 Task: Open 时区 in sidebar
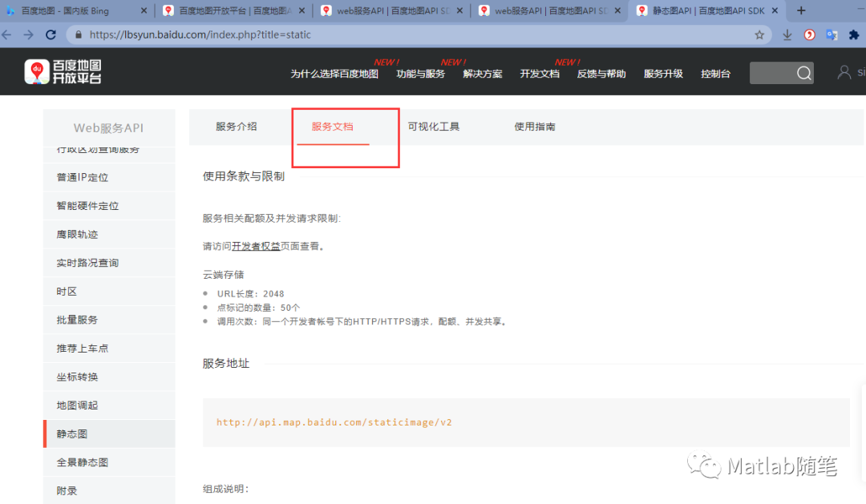pos(109,292)
